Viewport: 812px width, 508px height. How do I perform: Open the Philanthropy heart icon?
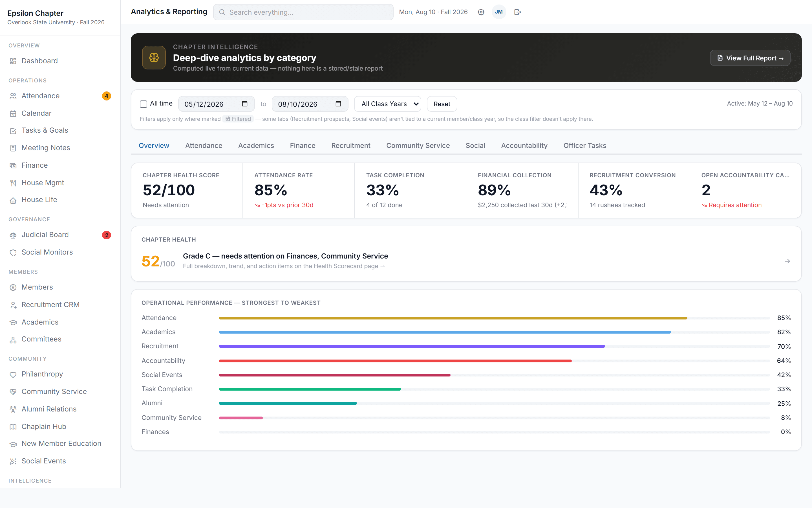[x=13, y=375]
